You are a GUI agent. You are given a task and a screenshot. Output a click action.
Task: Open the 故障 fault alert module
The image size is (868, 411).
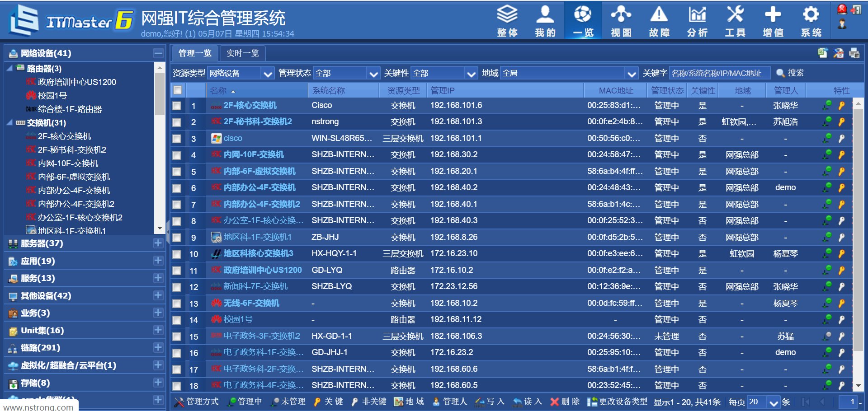click(659, 21)
